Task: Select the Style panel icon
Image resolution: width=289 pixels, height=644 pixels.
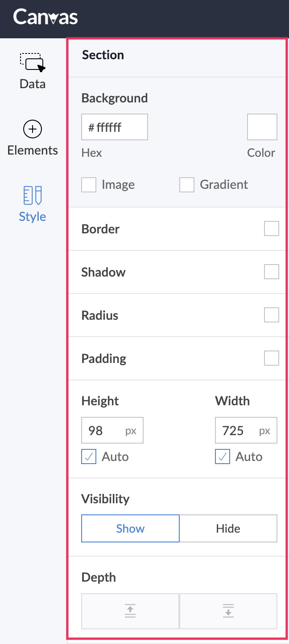Action: (x=33, y=196)
